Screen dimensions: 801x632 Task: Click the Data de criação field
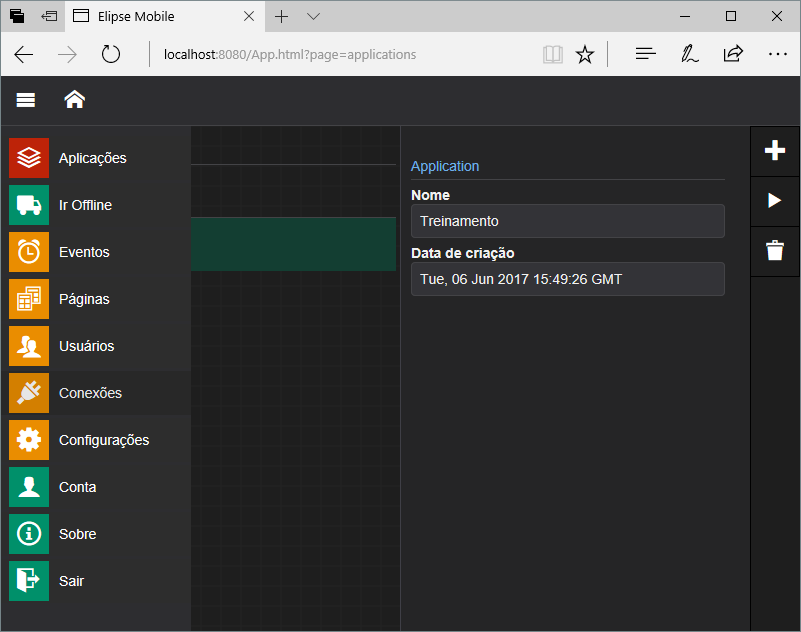click(x=567, y=279)
